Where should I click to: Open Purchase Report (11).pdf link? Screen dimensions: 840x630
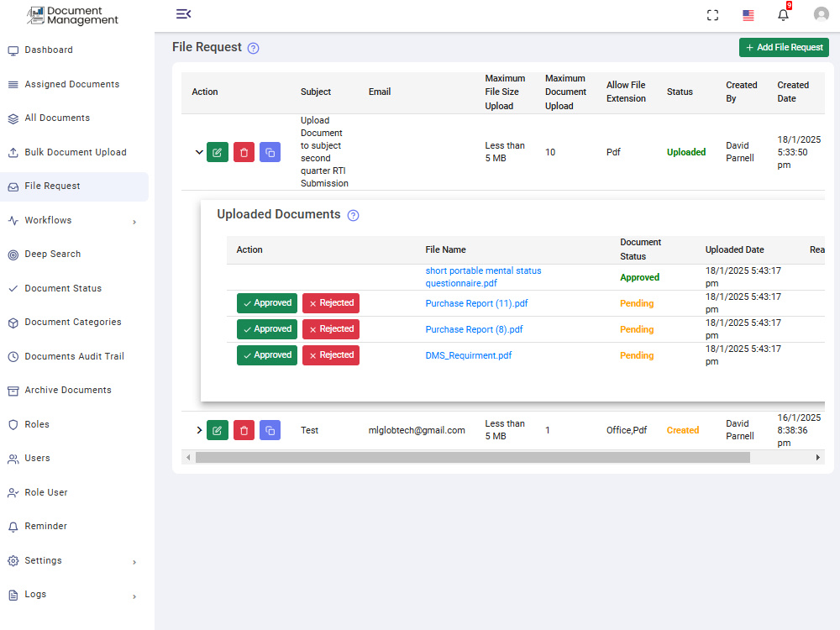[476, 303]
